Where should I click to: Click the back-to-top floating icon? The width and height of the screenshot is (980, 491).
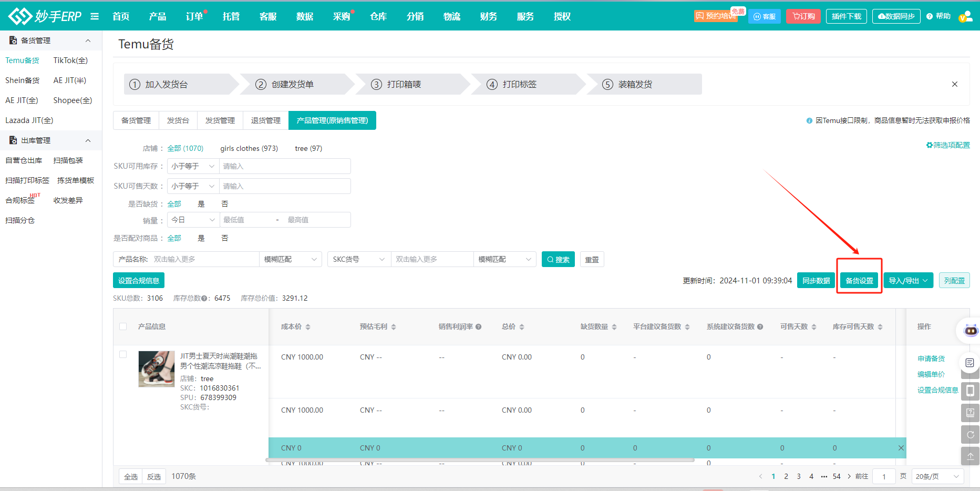970,456
